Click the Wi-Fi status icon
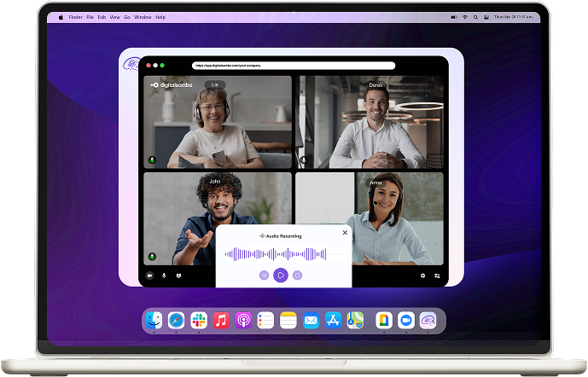 point(465,17)
